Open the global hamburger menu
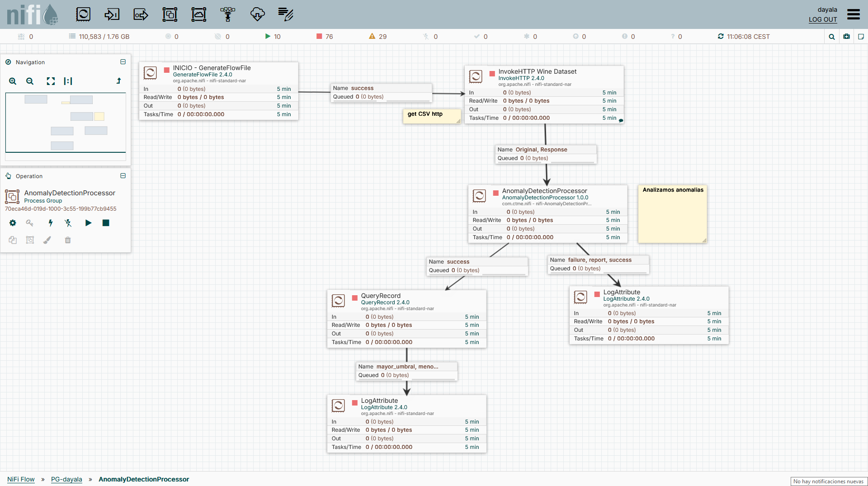 [853, 14]
